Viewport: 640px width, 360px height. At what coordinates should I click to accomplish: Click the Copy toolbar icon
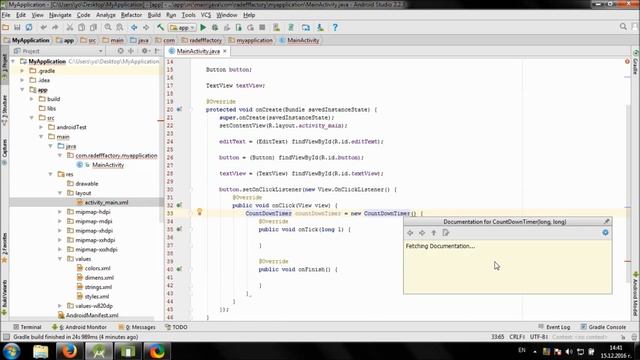point(81,27)
